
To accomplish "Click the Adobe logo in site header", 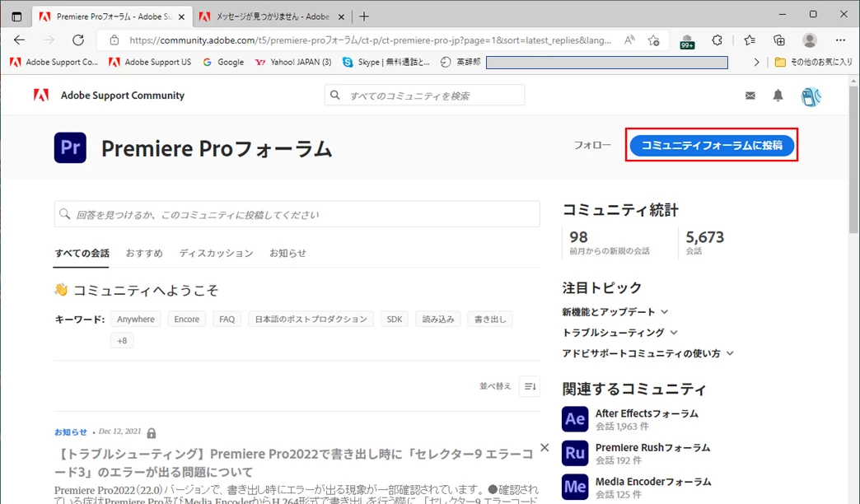I will (x=41, y=95).
